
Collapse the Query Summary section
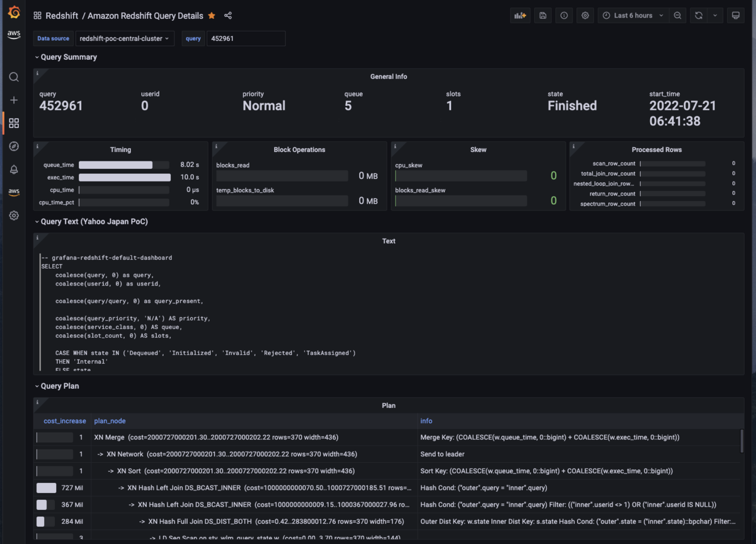click(x=66, y=57)
